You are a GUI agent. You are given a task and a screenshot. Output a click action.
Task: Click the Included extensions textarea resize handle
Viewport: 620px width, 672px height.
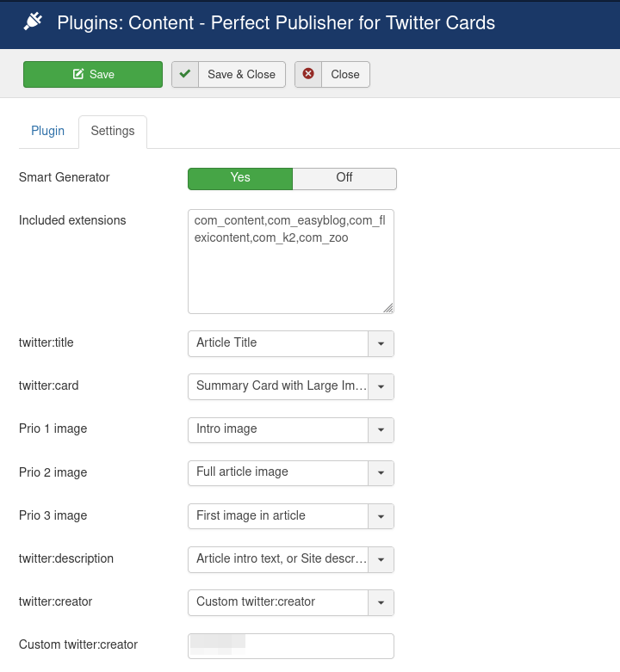tap(388, 308)
